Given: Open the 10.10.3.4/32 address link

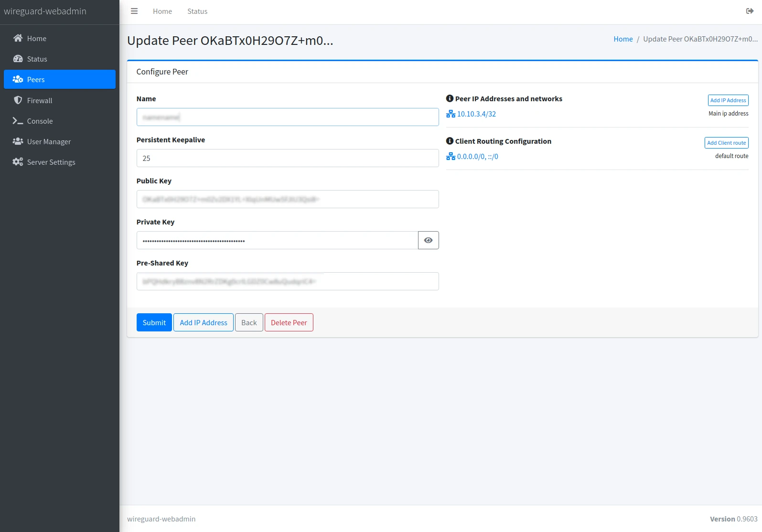Looking at the screenshot, I should 476,114.
